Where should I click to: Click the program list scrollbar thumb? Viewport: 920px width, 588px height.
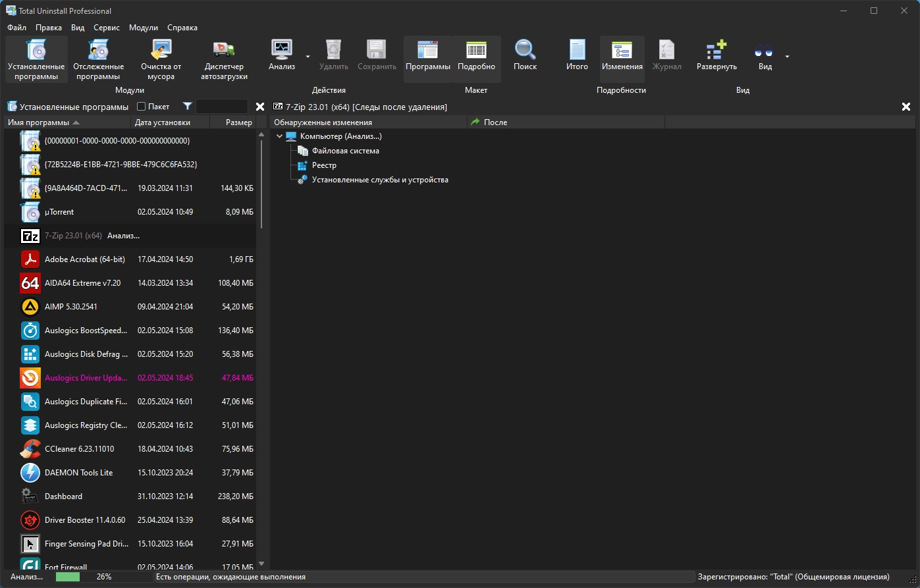[261, 184]
